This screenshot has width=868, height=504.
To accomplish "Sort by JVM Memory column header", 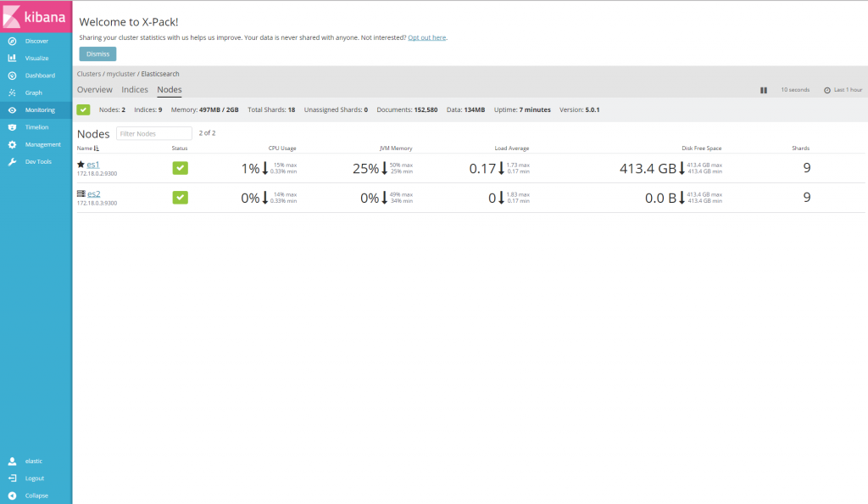I will point(396,148).
